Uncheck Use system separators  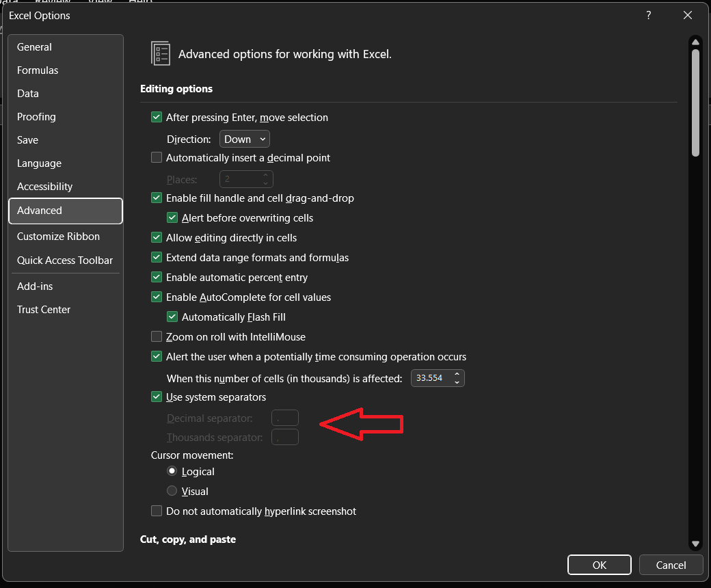point(157,397)
